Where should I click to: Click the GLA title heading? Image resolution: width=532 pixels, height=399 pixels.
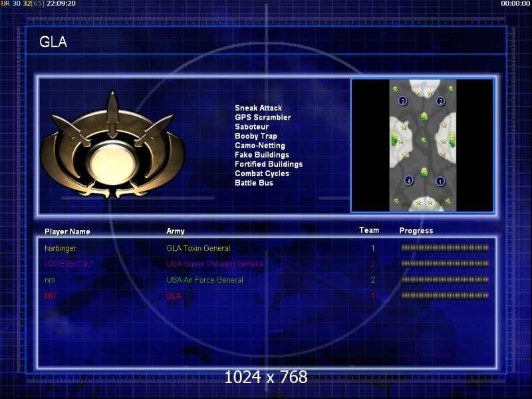pyautogui.click(x=53, y=42)
